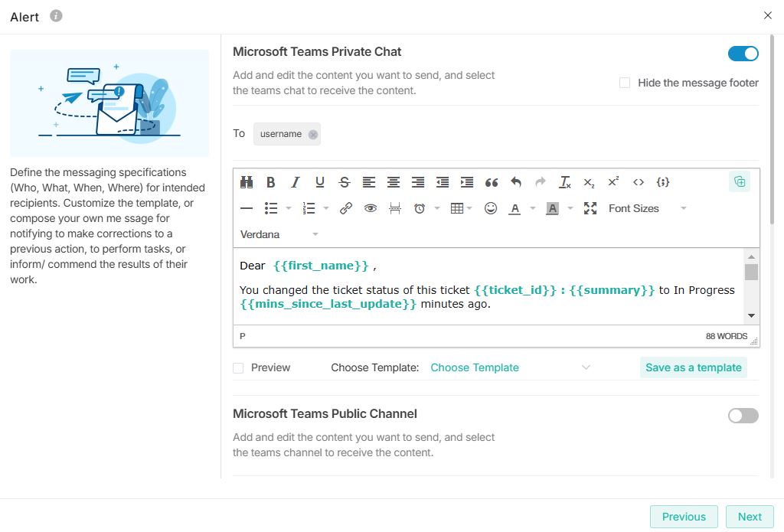Remove the username recipient tag
Viewport: 784px width, 532px height.
tap(312, 135)
